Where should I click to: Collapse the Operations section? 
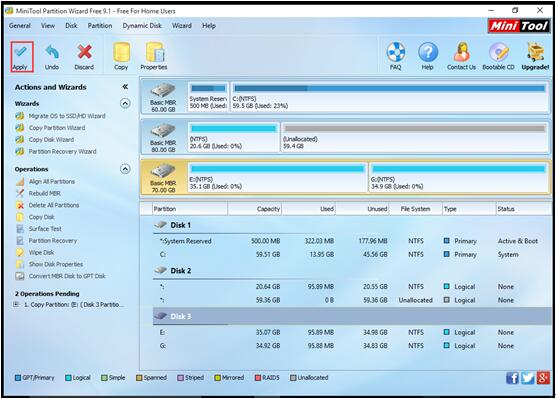pos(125,169)
